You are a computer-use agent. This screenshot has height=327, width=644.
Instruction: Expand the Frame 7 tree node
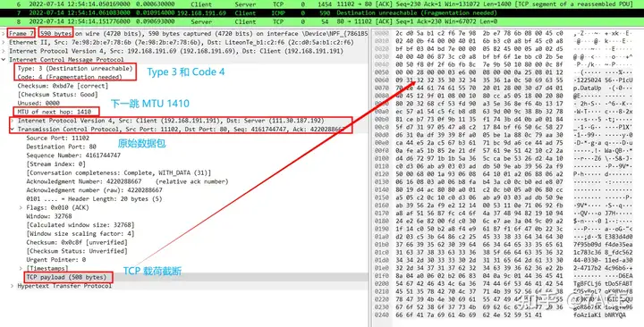coord(4,34)
